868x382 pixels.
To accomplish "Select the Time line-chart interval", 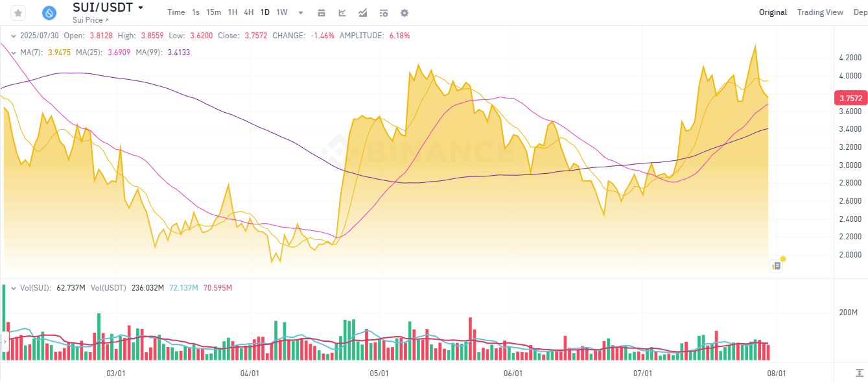I will point(176,12).
